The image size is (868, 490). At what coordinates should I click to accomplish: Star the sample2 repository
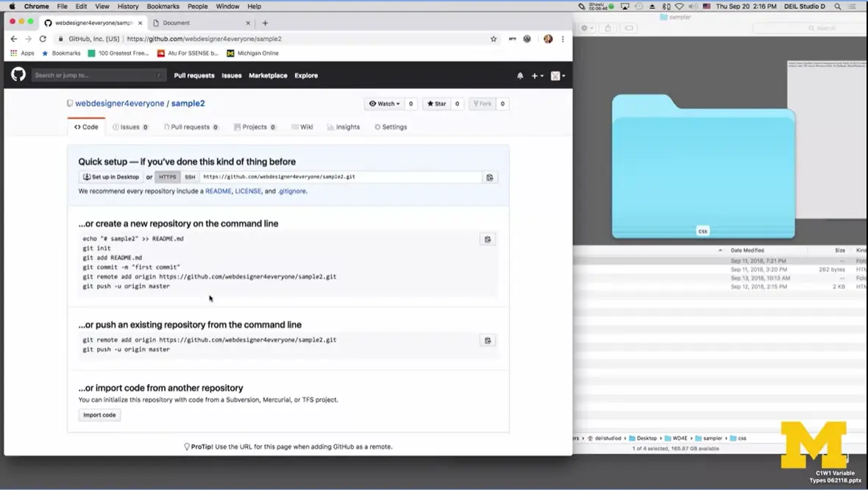[x=437, y=104]
